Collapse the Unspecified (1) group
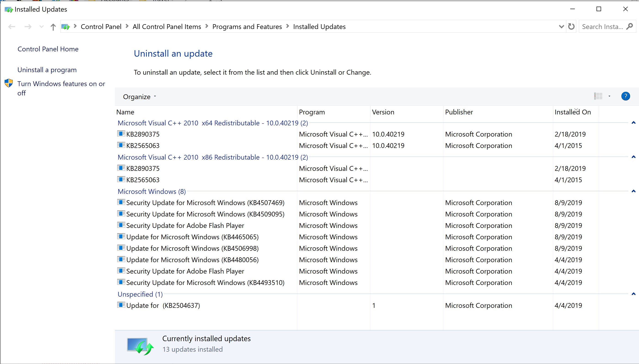639x364 pixels. tap(633, 294)
